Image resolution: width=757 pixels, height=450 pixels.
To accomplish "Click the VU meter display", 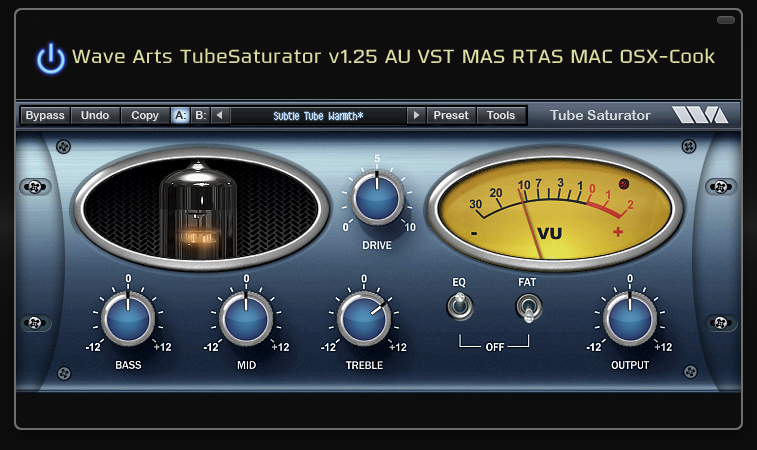I will point(554,209).
